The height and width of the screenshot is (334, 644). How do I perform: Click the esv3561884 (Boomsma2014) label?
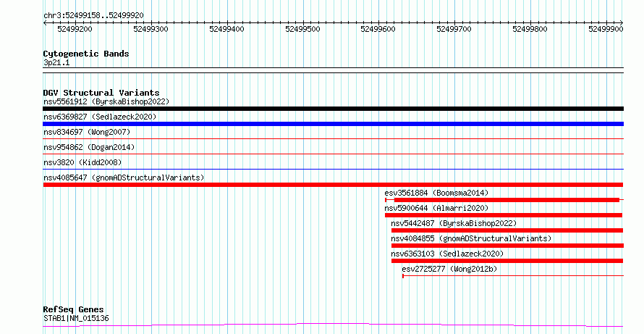436,193
